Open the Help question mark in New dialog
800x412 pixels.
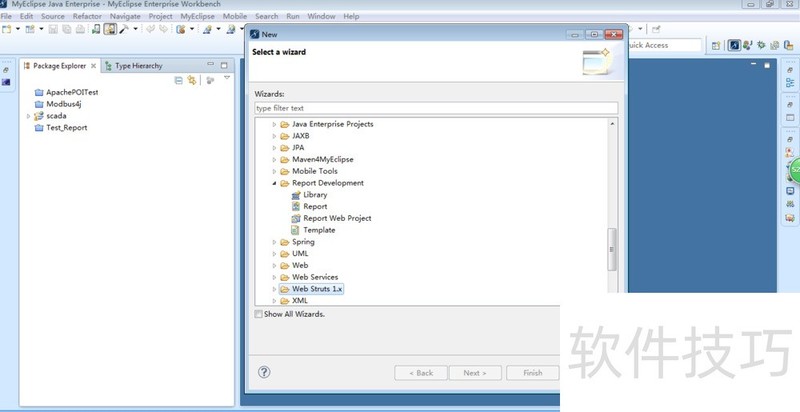click(264, 372)
